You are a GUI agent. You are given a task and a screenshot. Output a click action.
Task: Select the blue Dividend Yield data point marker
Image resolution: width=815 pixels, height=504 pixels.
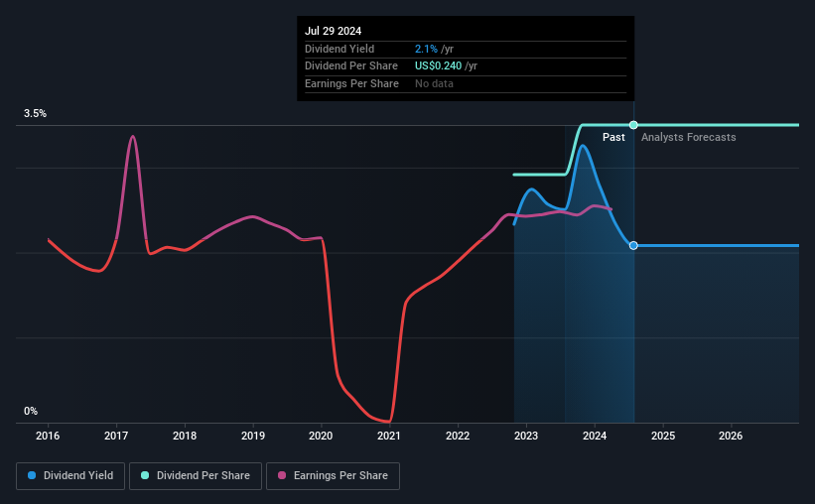pyautogui.click(x=633, y=245)
